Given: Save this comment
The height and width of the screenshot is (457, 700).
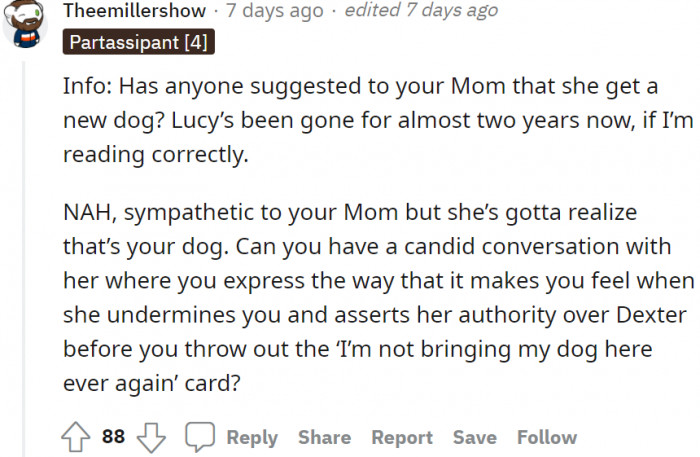Looking at the screenshot, I should [x=475, y=437].
